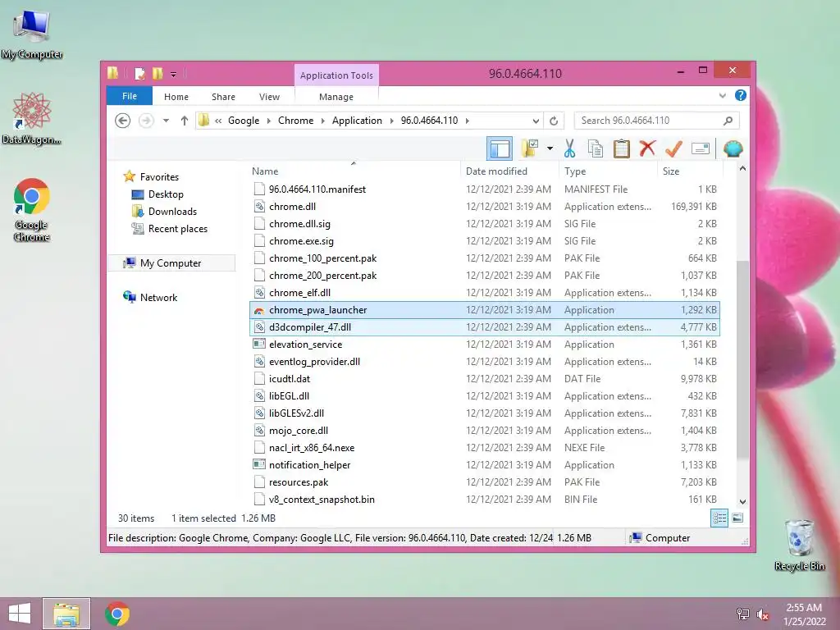Toggle the navigation pane layout button

(500, 148)
